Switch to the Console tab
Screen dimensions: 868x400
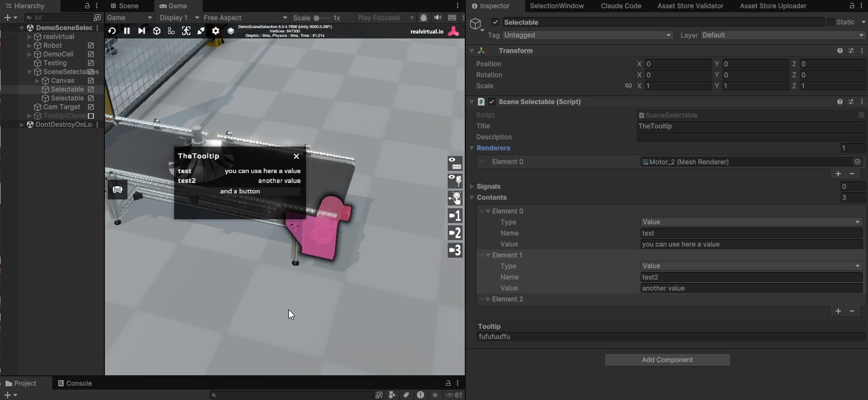75,384
